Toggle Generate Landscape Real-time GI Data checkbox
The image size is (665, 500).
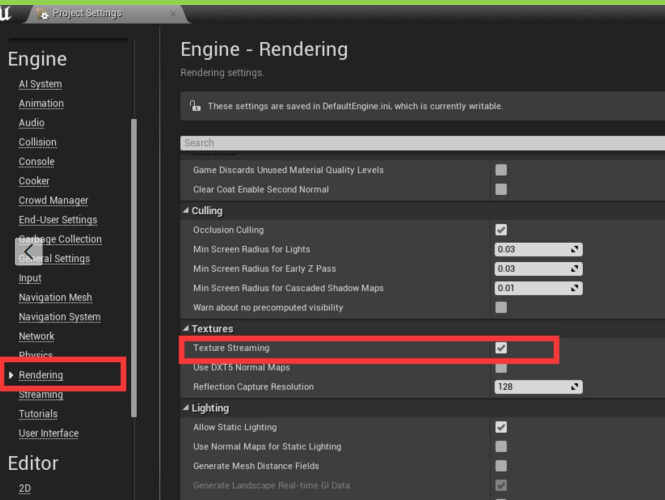[501, 485]
